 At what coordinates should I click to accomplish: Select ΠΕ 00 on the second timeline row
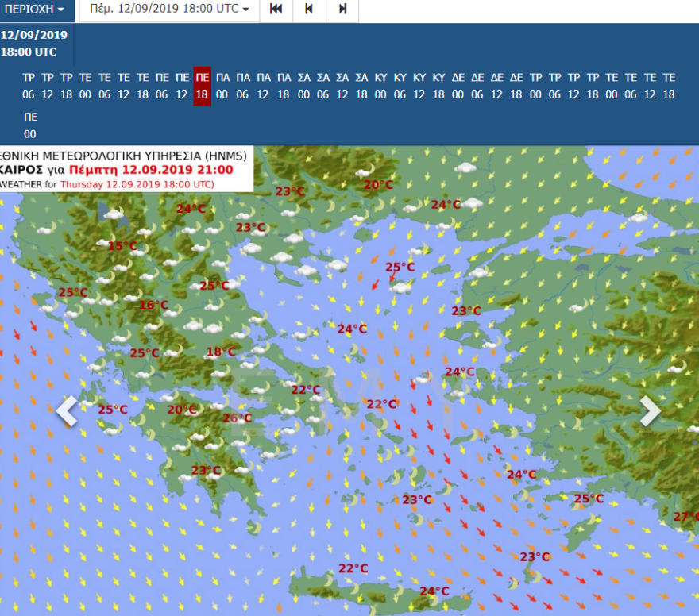pyautogui.click(x=29, y=126)
